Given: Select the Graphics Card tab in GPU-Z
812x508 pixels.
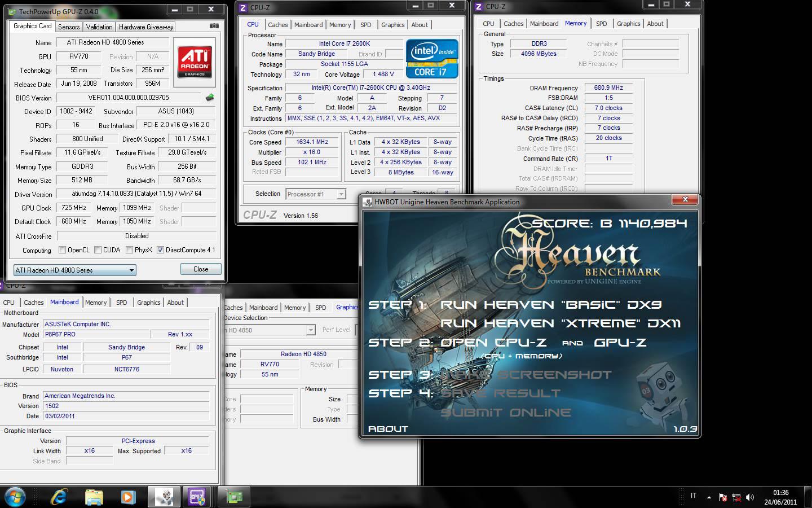Looking at the screenshot, I should click(x=33, y=26).
